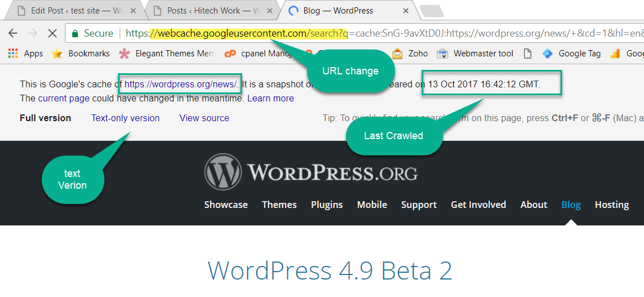Switch to Text-only version

point(125,118)
